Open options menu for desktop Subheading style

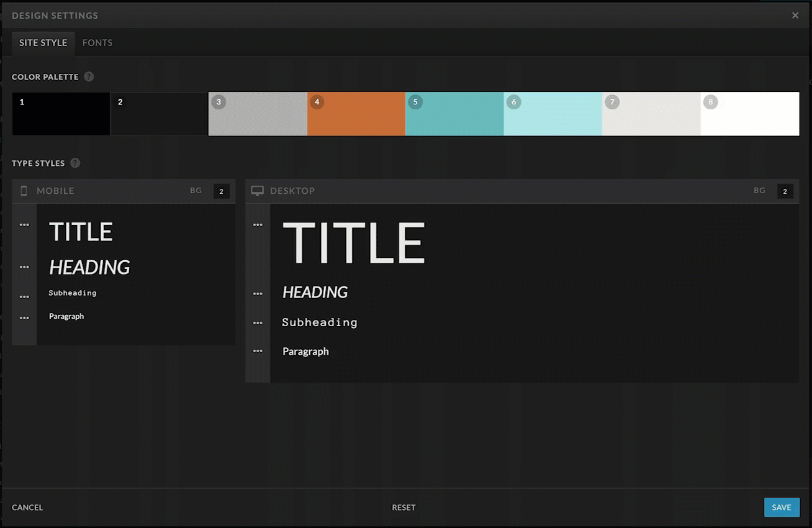[258, 323]
